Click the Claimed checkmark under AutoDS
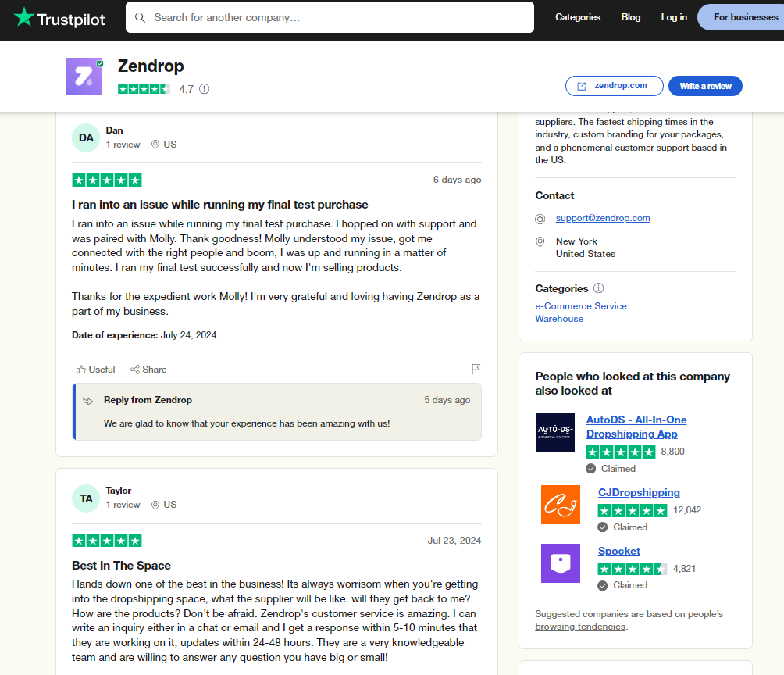Image resolution: width=784 pixels, height=675 pixels. [590, 469]
